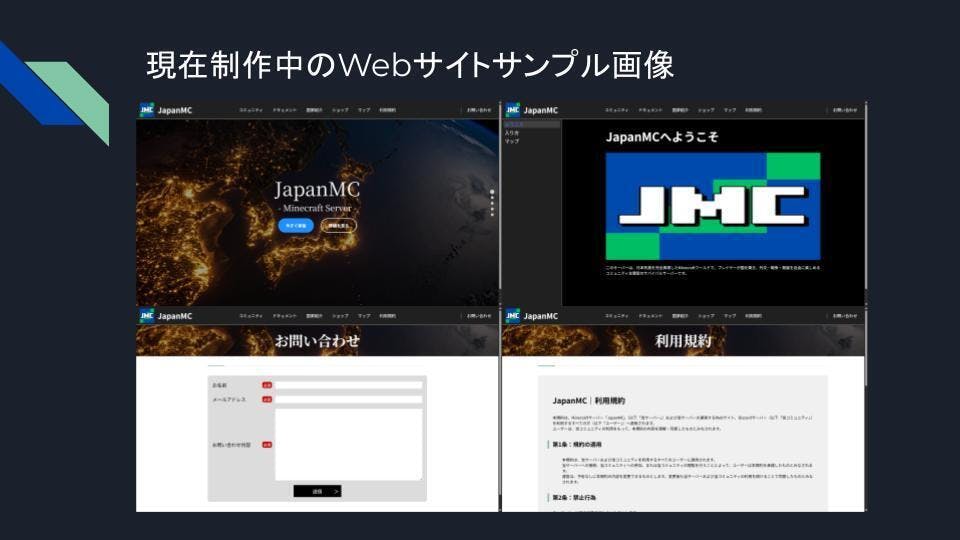Click the JMC logo on the contact form page
This screenshot has width=960, height=540.
click(147, 316)
